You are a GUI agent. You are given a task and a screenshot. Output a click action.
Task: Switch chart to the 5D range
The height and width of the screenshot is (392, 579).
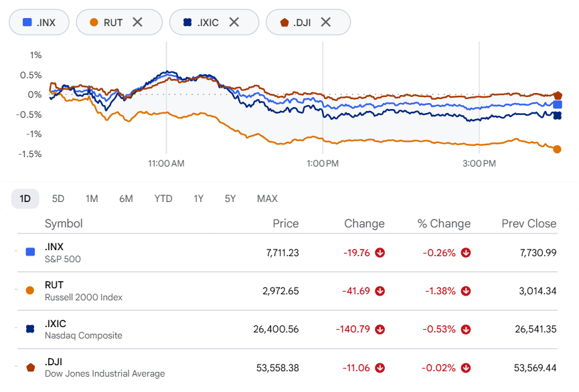point(58,199)
